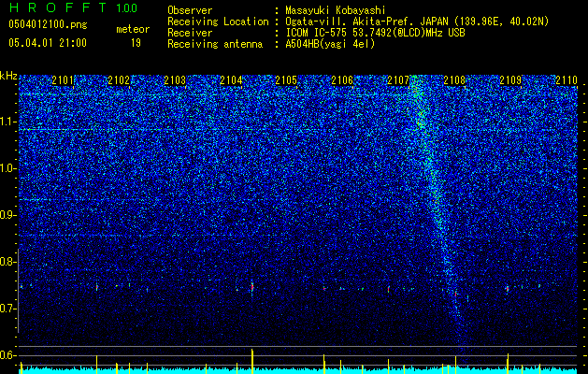Click the Receiving antenna label
The image size is (588, 374).
[215, 44]
